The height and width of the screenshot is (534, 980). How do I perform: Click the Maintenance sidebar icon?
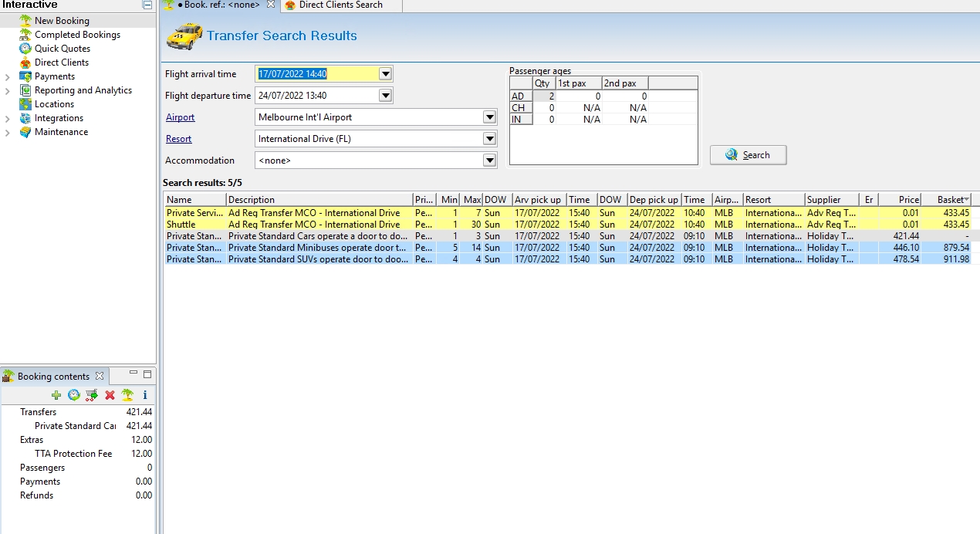[25, 132]
